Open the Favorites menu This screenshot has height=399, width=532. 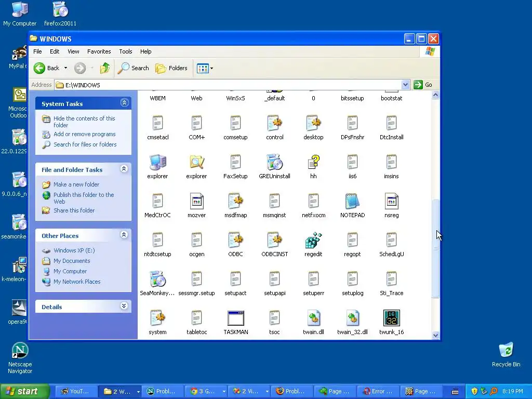99,51
